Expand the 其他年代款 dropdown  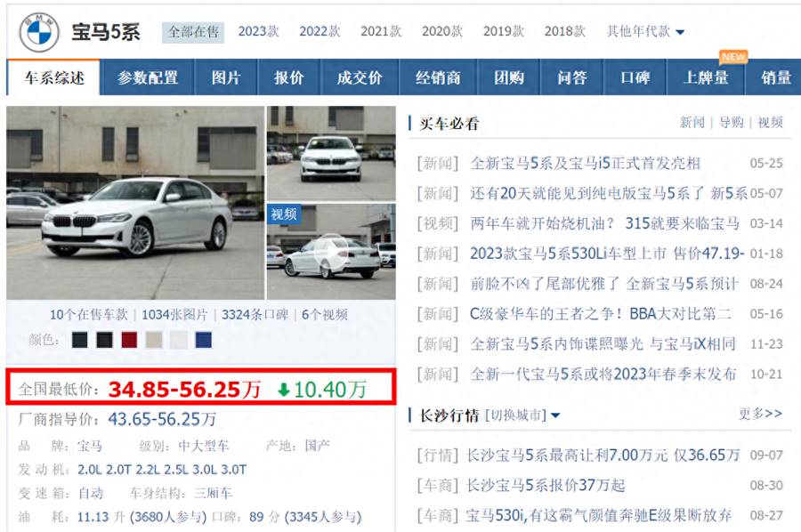click(645, 32)
